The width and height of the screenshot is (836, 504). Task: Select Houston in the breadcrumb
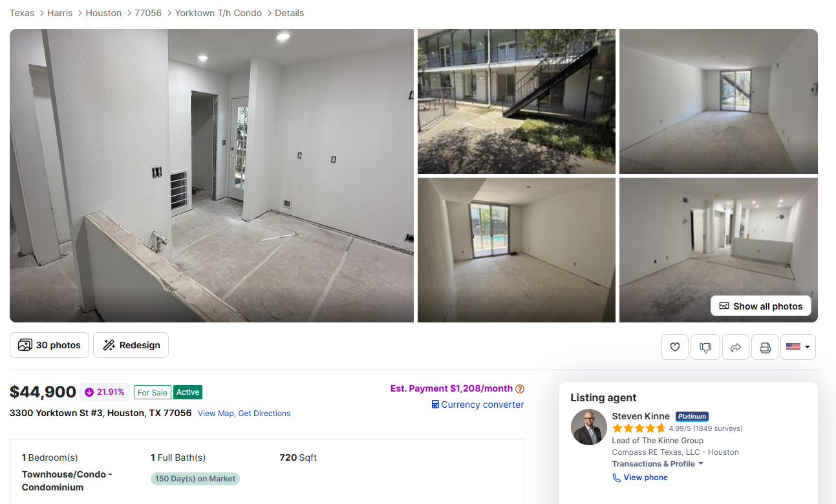103,13
